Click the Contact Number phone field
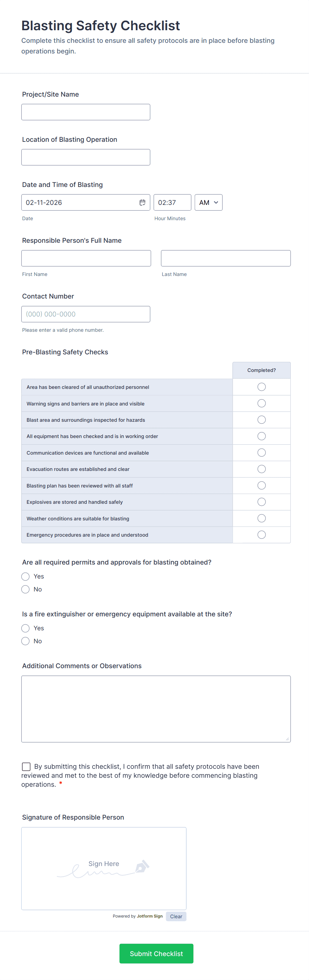Viewport: 309px width, 980px height. (86, 314)
